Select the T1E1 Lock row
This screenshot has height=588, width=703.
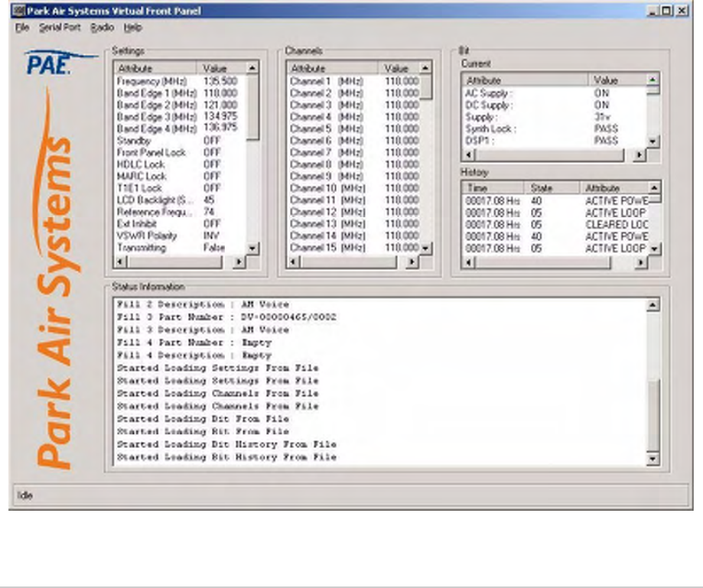[x=181, y=188]
